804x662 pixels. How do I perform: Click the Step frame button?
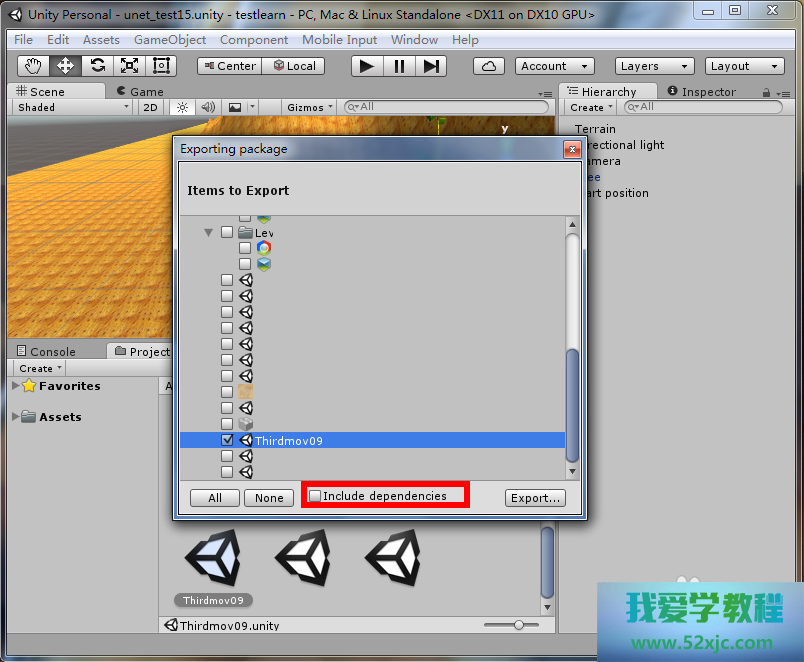431,66
